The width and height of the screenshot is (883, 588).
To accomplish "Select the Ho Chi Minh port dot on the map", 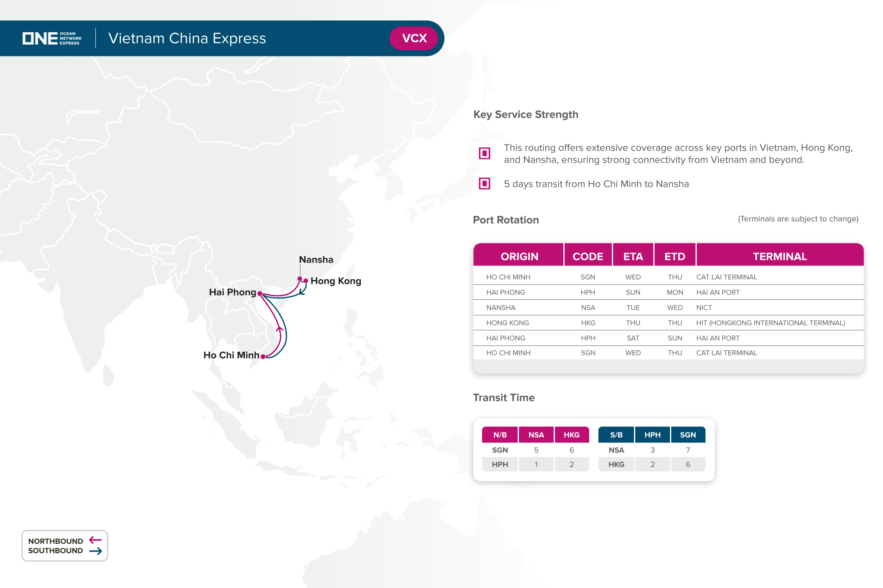I will click(x=263, y=356).
